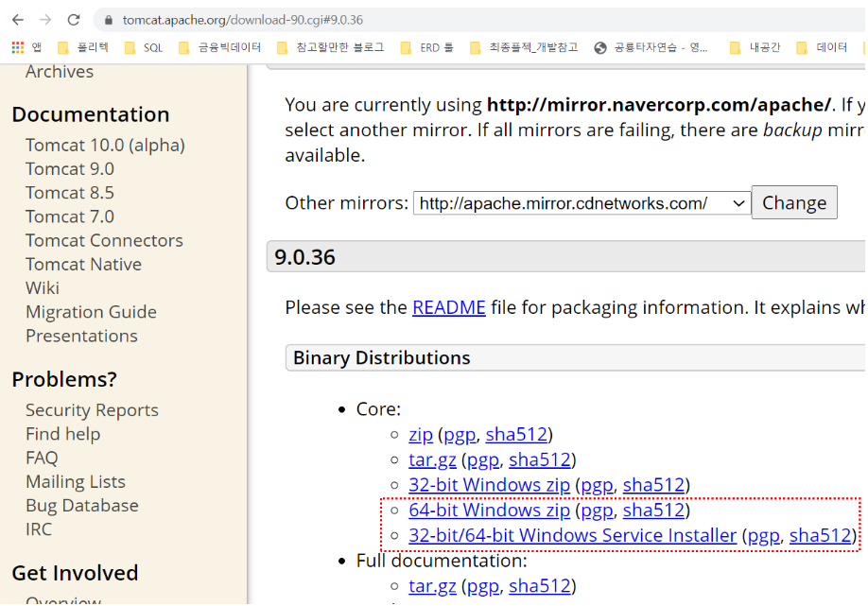Open the FAQ sidebar link

point(42,458)
